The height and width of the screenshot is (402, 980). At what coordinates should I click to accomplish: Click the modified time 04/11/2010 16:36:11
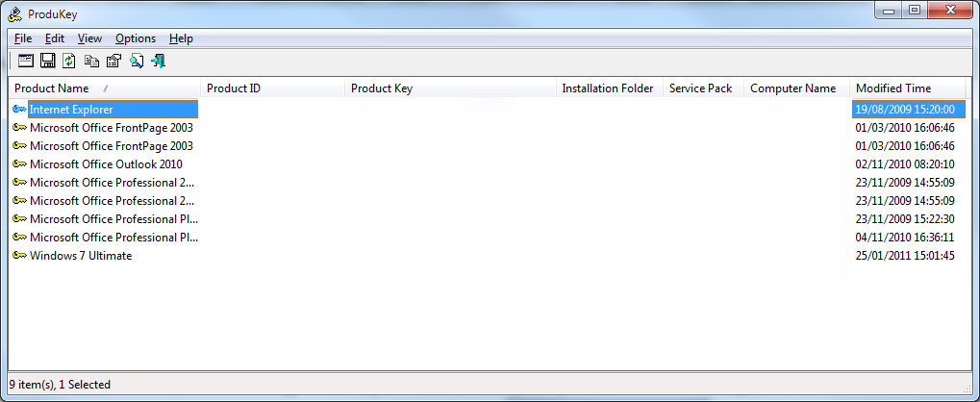pos(905,238)
